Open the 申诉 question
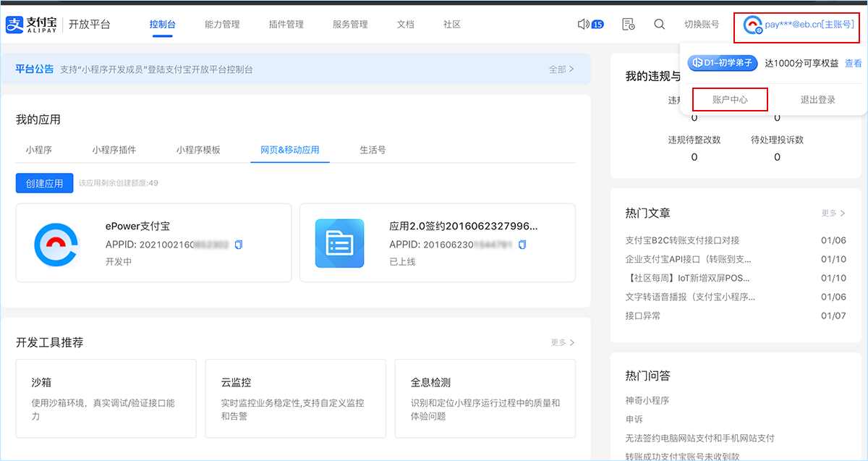This screenshot has width=868, height=461. pyautogui.click(x=634, y=419)
